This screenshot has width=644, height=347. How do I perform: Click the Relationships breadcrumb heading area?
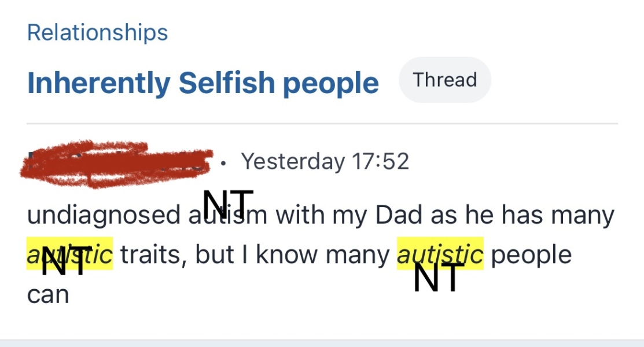coord(97,32)
